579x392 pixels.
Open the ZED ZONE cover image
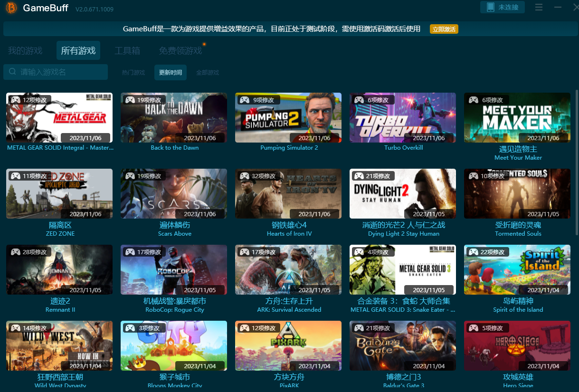tap(59, 193)
